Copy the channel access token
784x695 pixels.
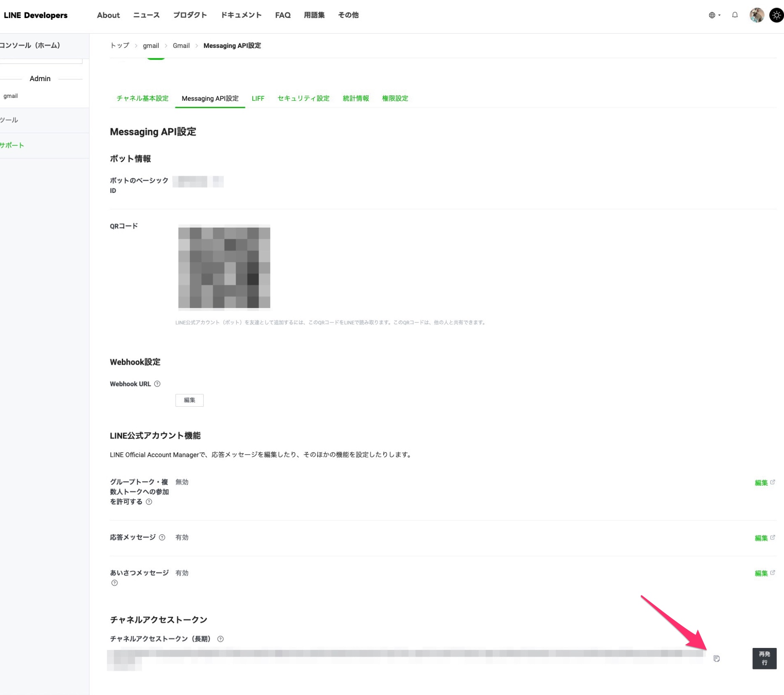point(716,658)
